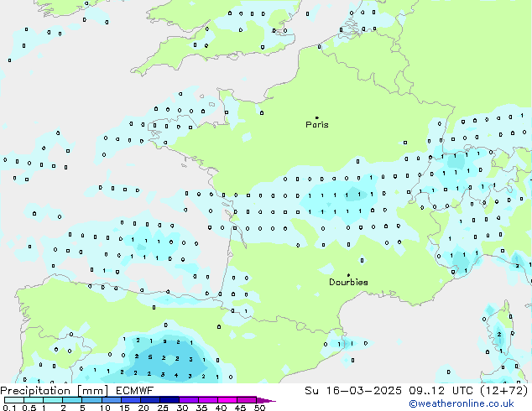This screenshot has height=411, width=532.
Task: Click the '(12+72)' forecast offset text
Action: click(504, 391)
